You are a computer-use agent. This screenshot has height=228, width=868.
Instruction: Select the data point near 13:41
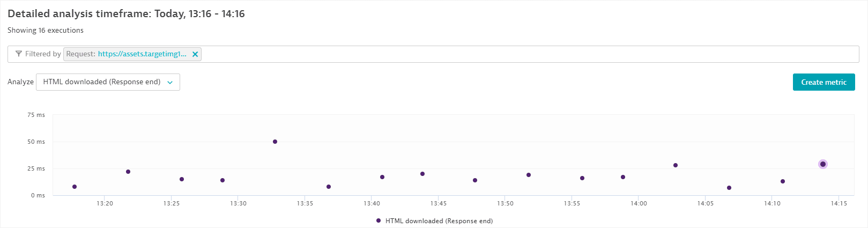click(x=382, y=177)
